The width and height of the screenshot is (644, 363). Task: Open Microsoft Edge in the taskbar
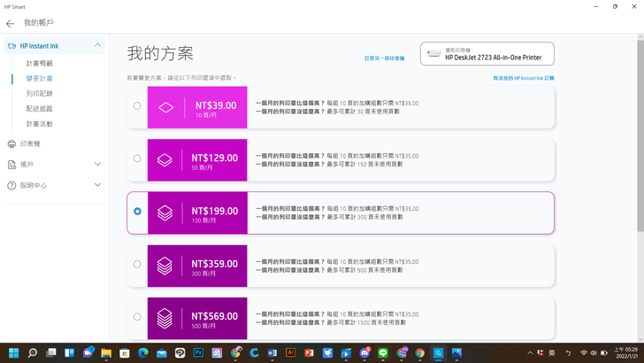tap(143, 352)
